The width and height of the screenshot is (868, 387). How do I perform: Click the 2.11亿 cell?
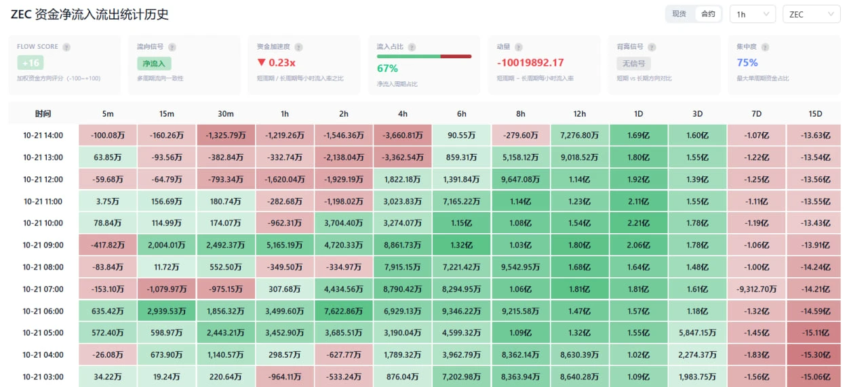pyautogui.click(x=639, y=201)
